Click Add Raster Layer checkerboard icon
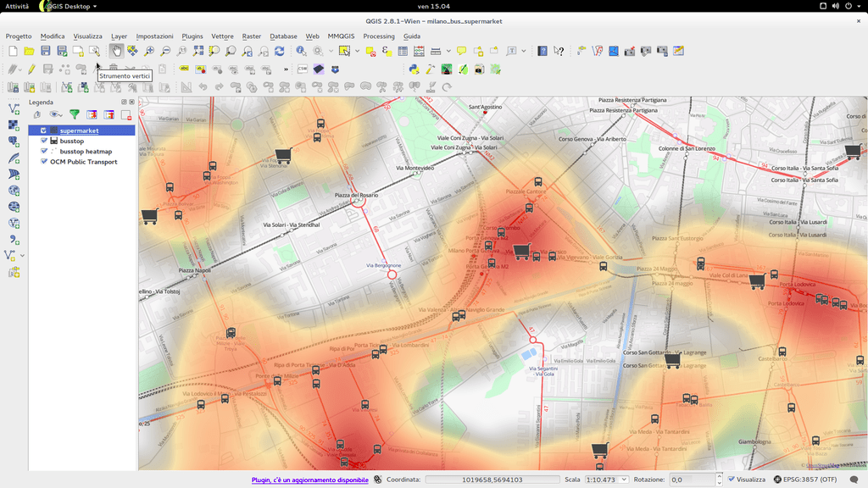Viewport: 868px width, 488px height. [14, 125]
